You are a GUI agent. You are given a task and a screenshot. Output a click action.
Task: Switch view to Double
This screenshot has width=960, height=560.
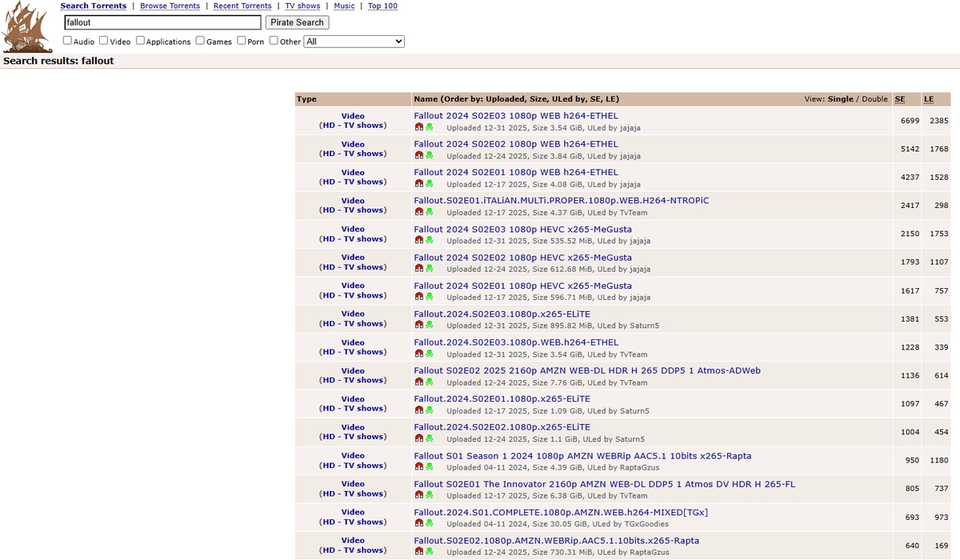[874, 99]
